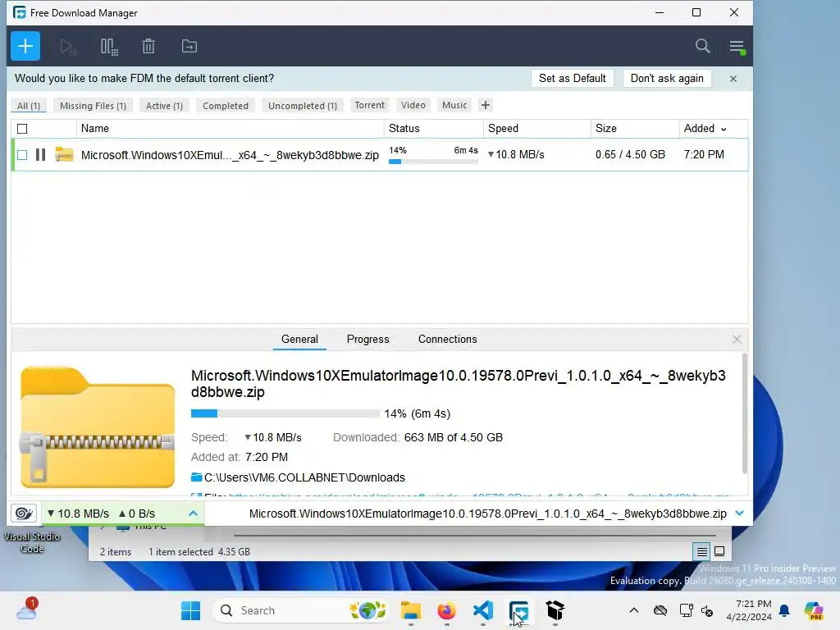Click the large zip folder thumbnail

[x=98, y=427]
